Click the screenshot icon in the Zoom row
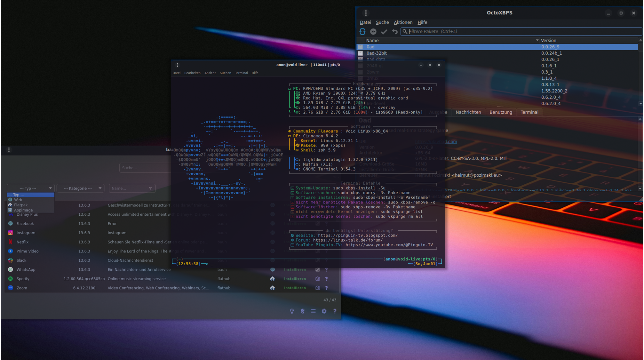This screenshot has width=644, height=360. coord(317,288)
